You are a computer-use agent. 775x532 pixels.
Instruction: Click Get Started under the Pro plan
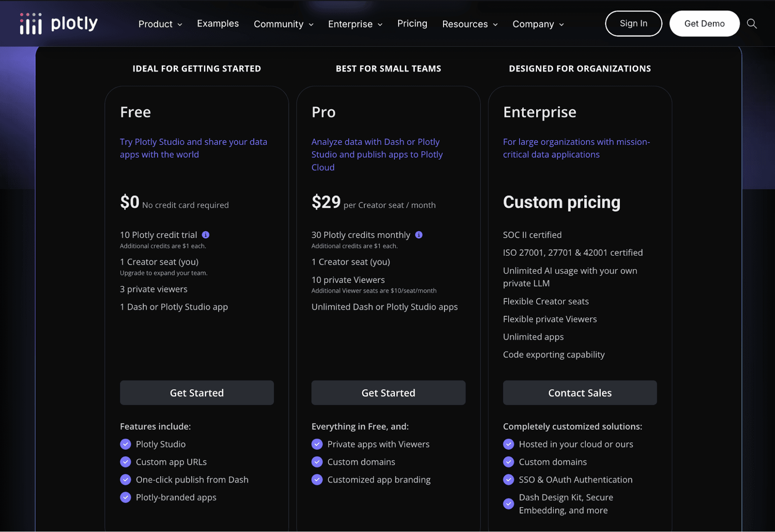tap(388, 393)
